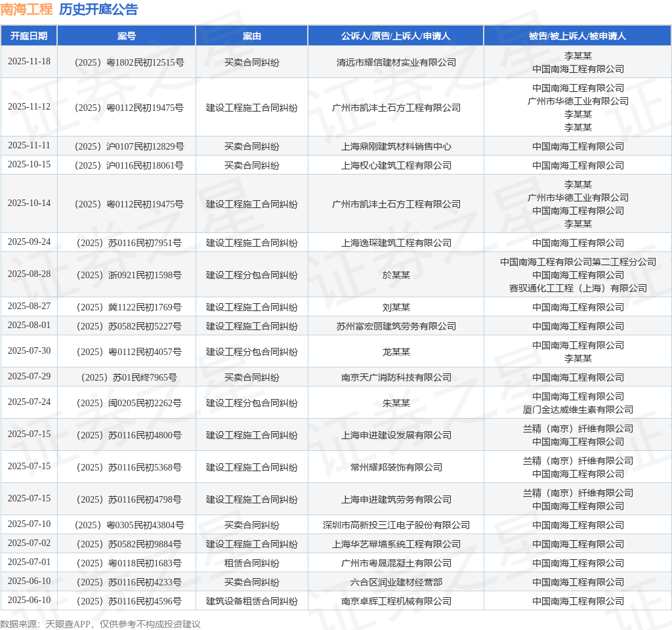
Task: Click the 南海工程 title text
Action: tap(26, 9)
